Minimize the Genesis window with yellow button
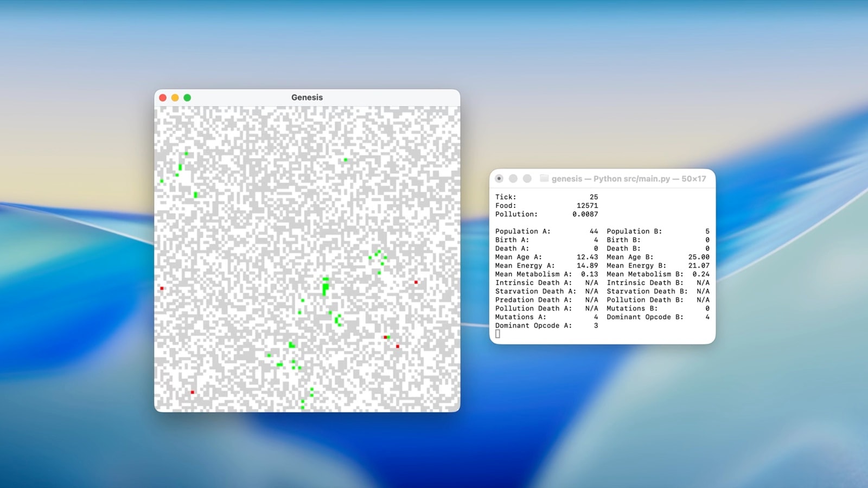868x488 pixels. [175, 98]
